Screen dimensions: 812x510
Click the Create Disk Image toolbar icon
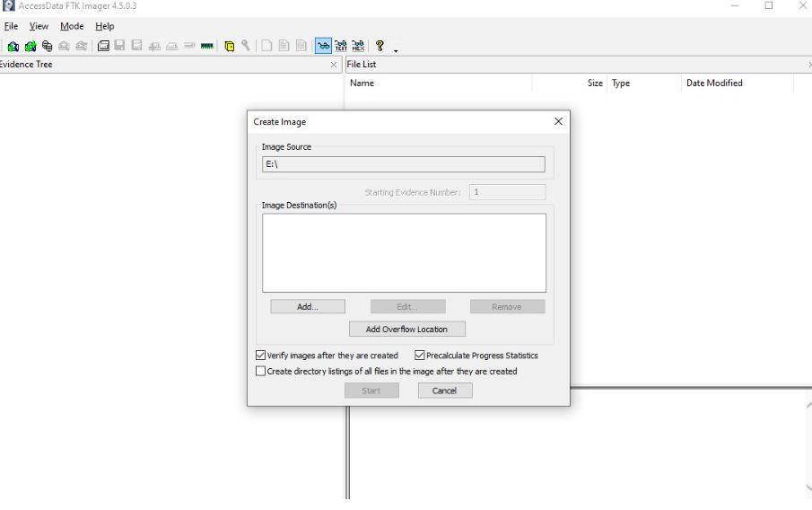(103, 46)
